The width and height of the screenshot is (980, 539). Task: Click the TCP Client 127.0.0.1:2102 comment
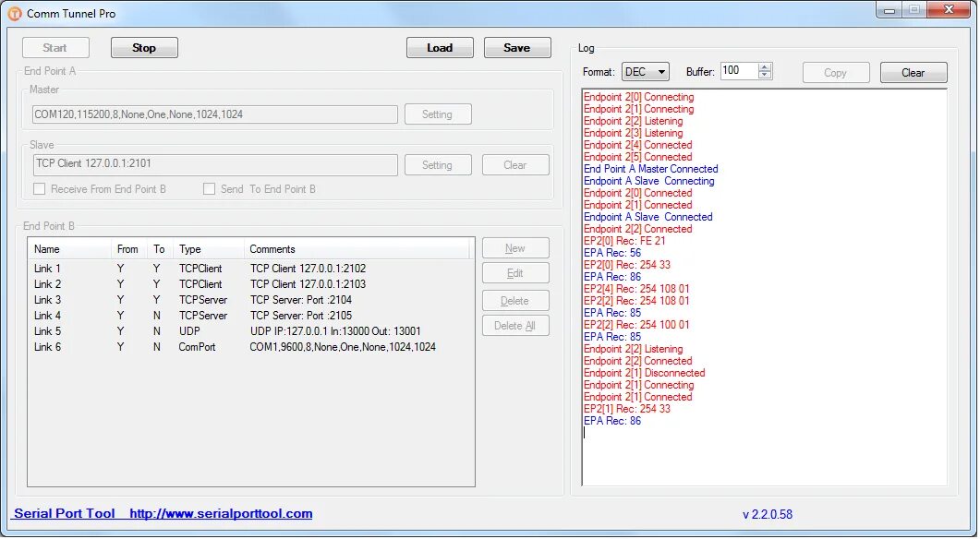tap(309, 268)
